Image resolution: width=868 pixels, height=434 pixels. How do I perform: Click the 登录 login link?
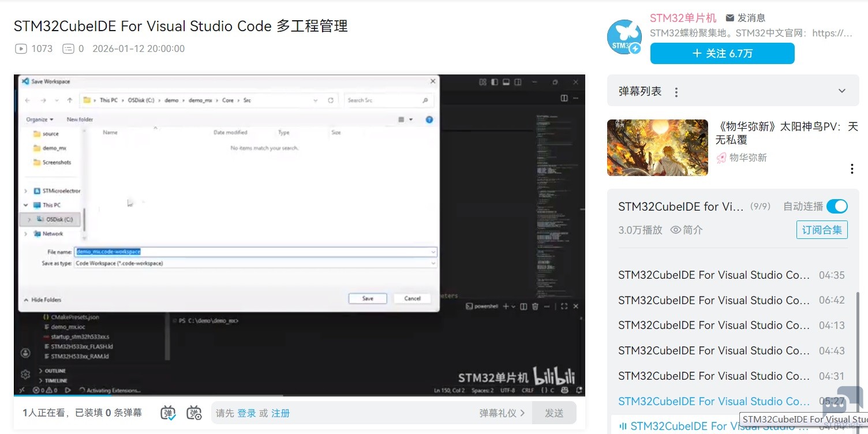click(x=246, y=413)
